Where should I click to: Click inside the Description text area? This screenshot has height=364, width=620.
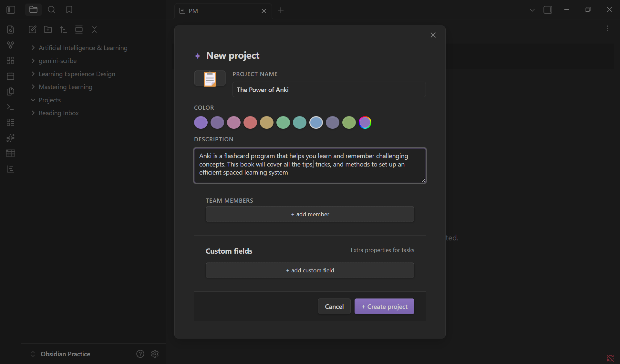point(310,166)
